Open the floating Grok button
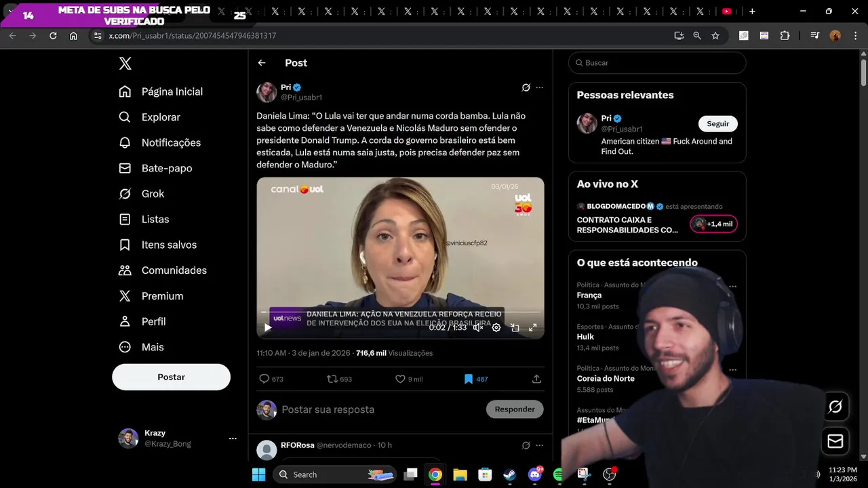The width and height of the screenshot is (868, 488). pyautogui.click(x=835, y=406)
